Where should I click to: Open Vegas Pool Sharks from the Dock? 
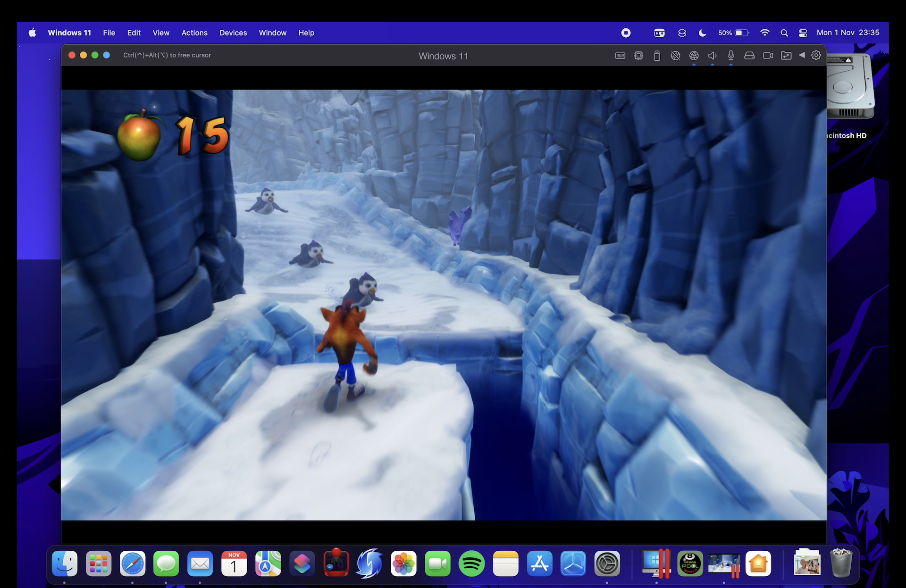[x=690, y=563]
